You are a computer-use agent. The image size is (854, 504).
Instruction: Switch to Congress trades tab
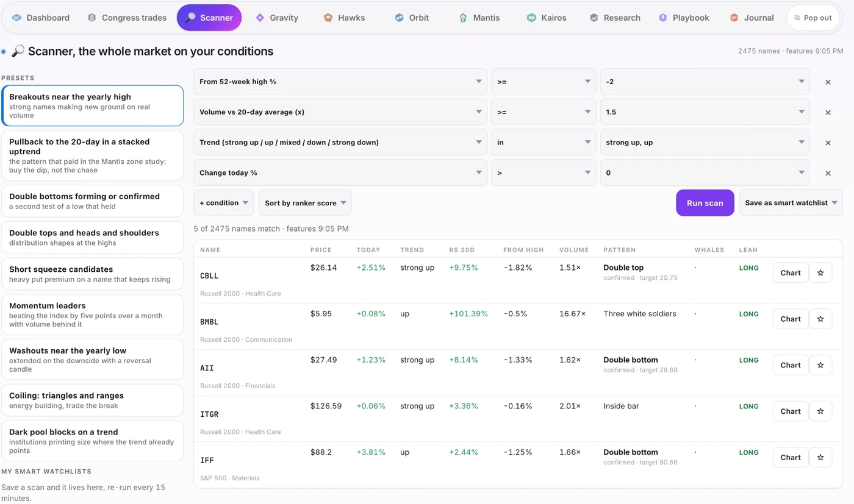[x=127, y=18]
